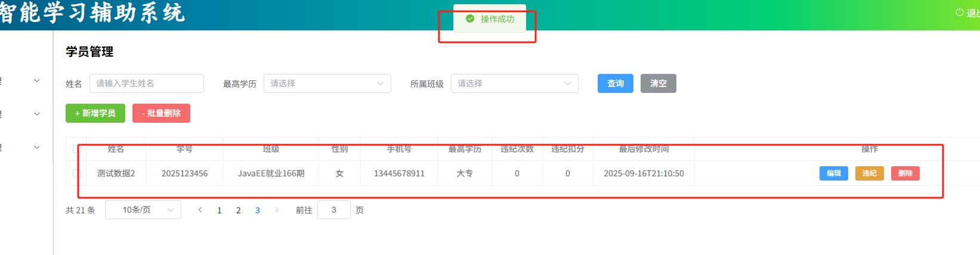Viewport: 980px width, 255px height.
Task: Select page 1 in pagination
Action: coord(220,210)
